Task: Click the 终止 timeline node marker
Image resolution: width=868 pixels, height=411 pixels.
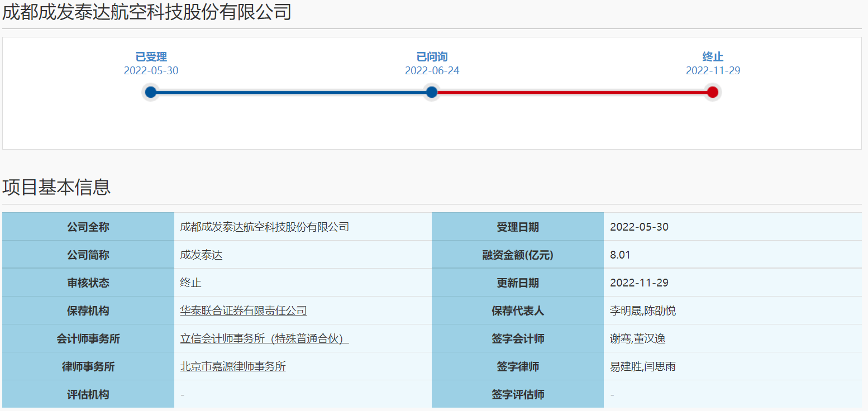Action: tap(712, 92)
